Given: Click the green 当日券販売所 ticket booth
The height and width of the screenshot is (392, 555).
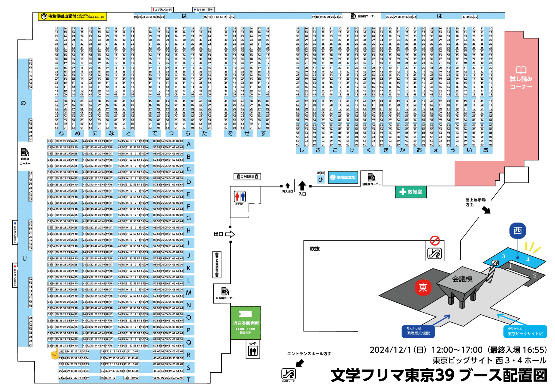Looking at the screenshot, I should tap(246, 323).
